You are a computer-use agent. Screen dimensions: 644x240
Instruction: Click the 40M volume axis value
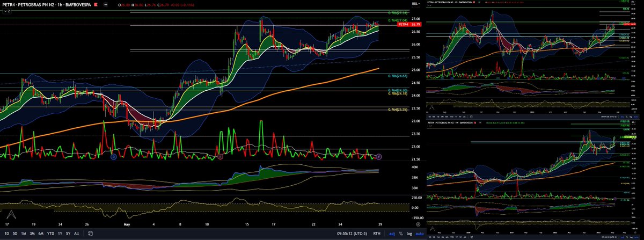pyautogui.click(x=415, y=168)
